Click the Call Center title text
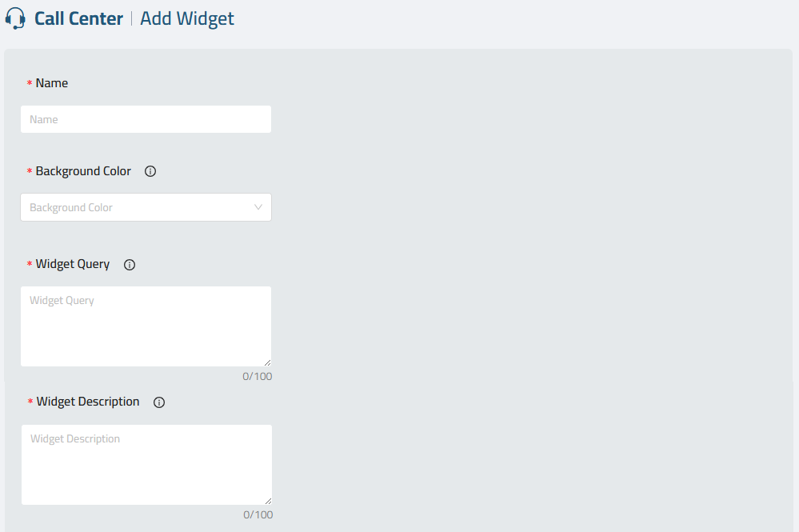Screen dimensions: 799x532 coord(79,19)
